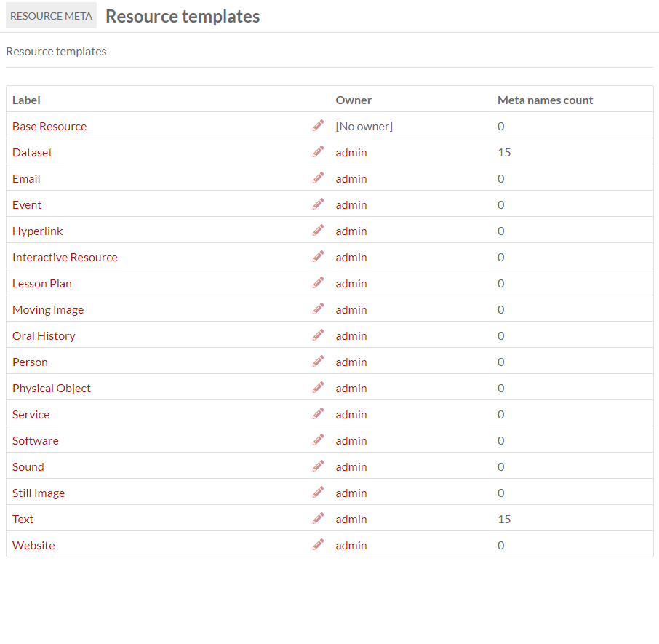659x644 pixels.
Task: Click the Software row pencil icon
Action: (x=318, y=440)
